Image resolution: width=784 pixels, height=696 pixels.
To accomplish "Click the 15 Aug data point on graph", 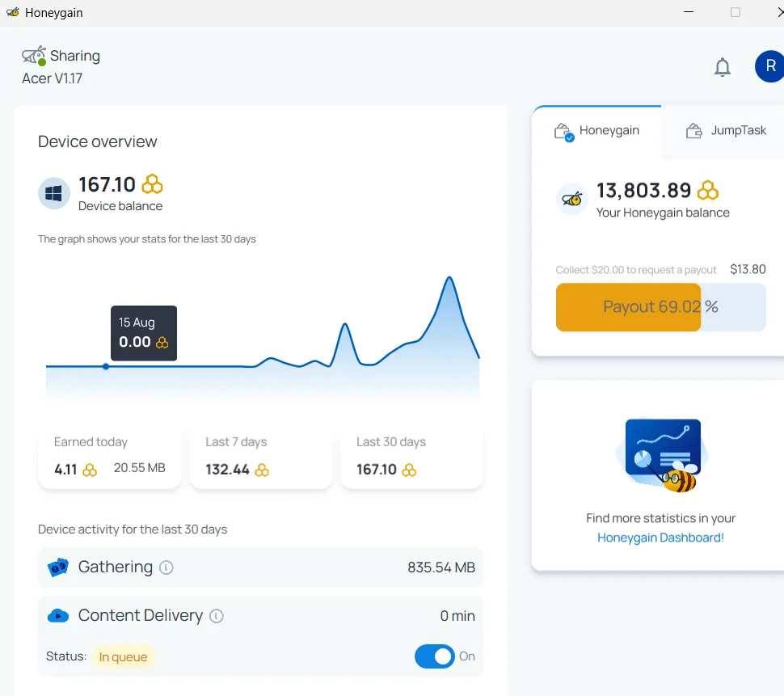I will tap(106, 366).
